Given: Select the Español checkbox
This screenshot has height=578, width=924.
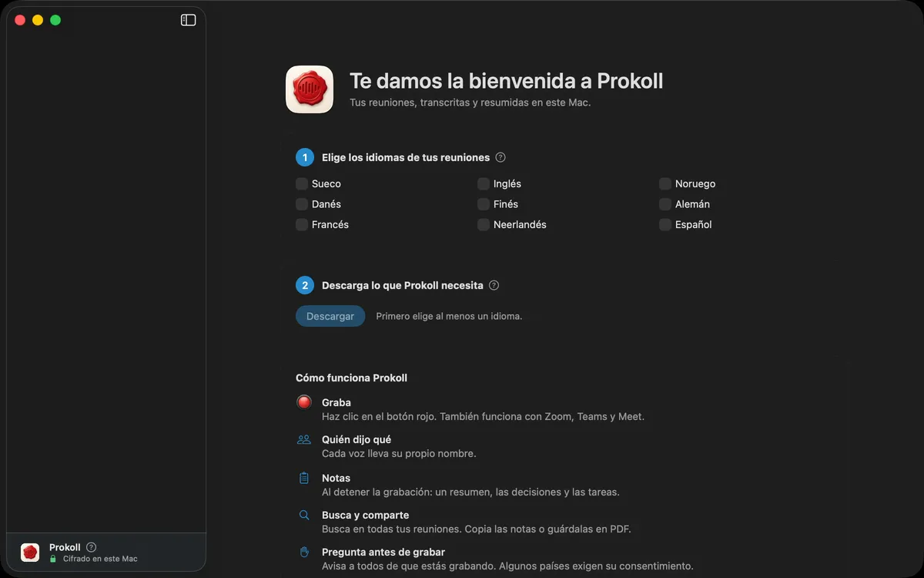Looking at the screenshot, I should click(665, 224).
